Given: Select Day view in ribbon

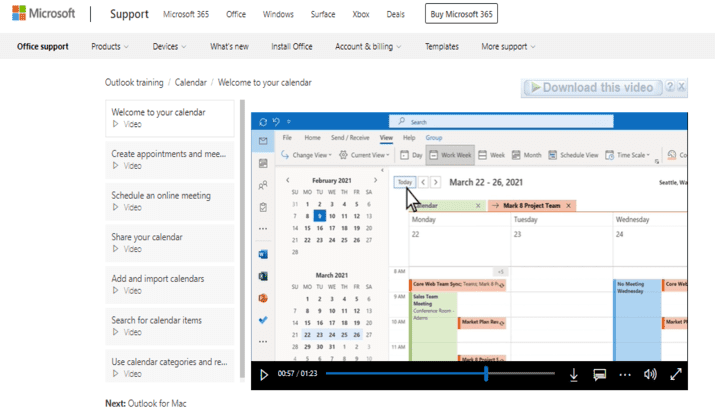Looking at the screenshot, I should 411,155.
